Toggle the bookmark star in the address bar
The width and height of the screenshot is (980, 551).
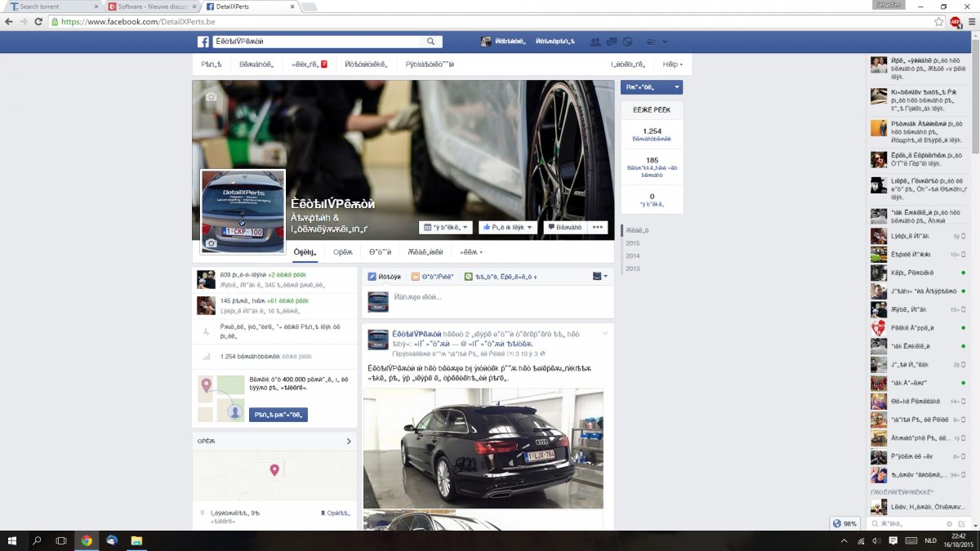(939, 22)
